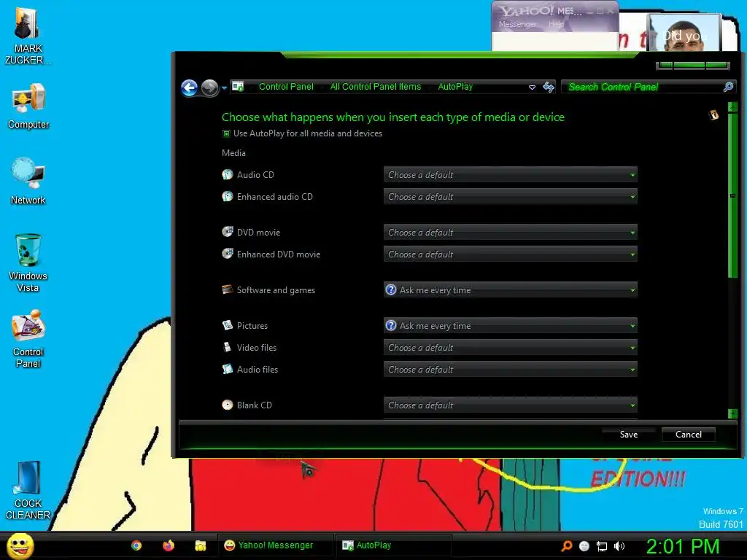Open the Pictures action dropdown
Image resolution: width=747 pixels, height=560 pixels.
tap(510, 326)
